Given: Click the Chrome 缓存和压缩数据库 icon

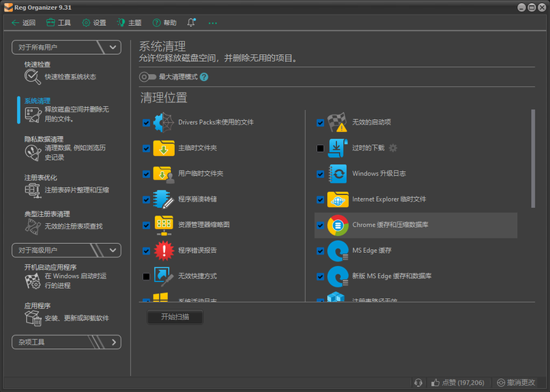Looking at the screenshot, I should point(338,225).
